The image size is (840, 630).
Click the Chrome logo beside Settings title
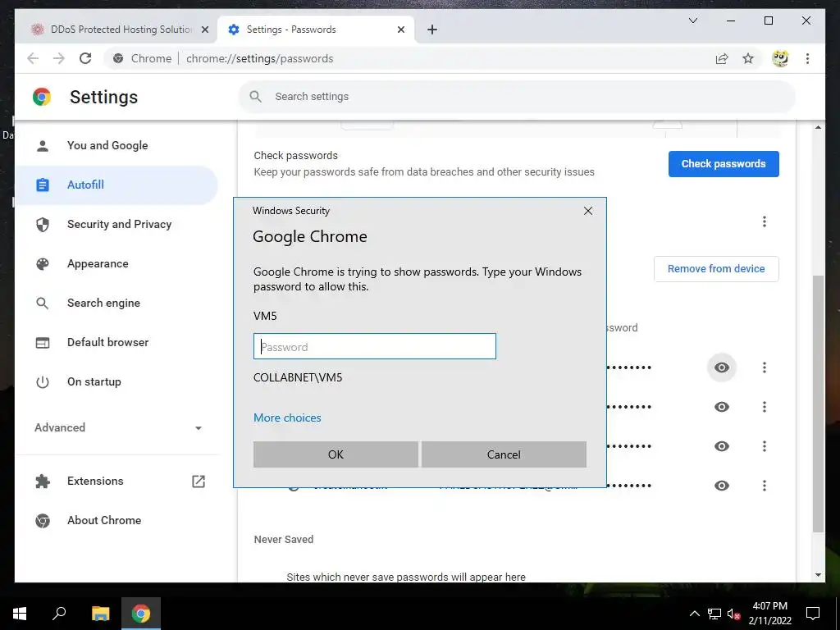coord(42,97)
